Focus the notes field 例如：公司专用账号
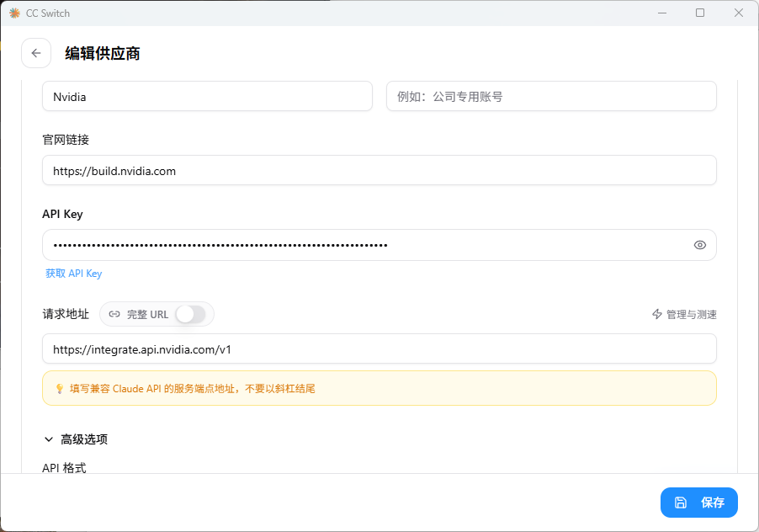 pyautogui.click(x=551, y=96)
